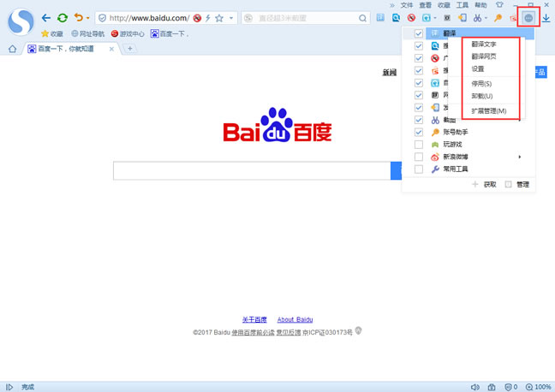The height and width of the screenshot is (392, 555).
Task: Click the About Baidu link
Action: (295, 320)
